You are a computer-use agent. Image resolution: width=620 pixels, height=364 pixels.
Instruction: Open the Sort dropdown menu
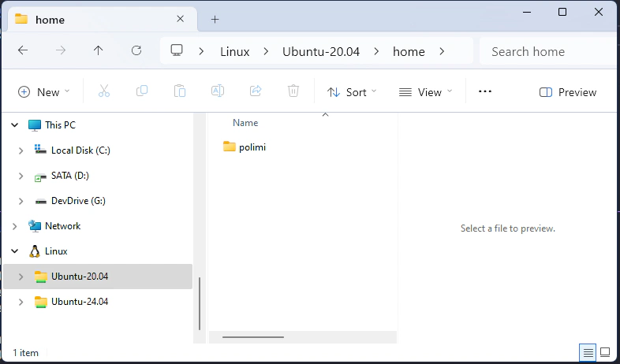pyautogui.click(x=352, y=92)
